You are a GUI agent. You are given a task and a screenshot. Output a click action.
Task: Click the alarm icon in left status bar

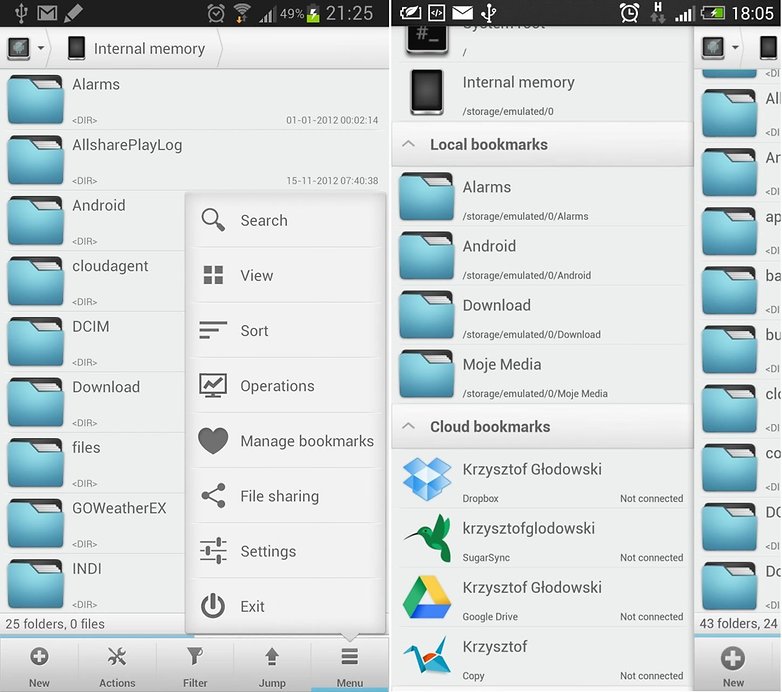click(216, 13)
